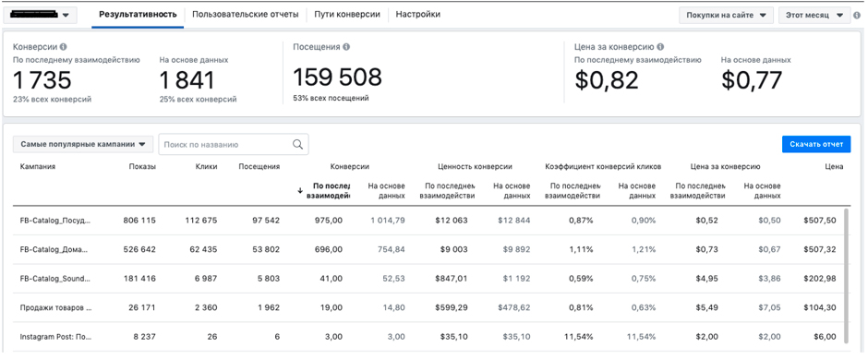Open the Пути конверсии tab
Screen dimensions: 868x359
[x=347, y=15]
